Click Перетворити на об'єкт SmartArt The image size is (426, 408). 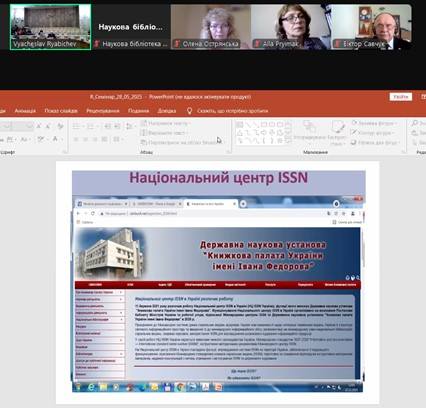coord(182,142)
